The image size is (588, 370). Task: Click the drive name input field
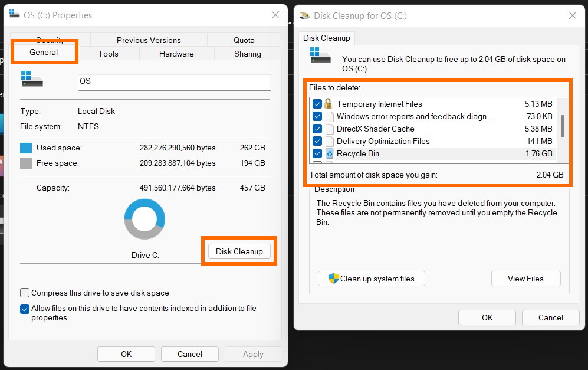pyautogui.click(x=174, y=81)
